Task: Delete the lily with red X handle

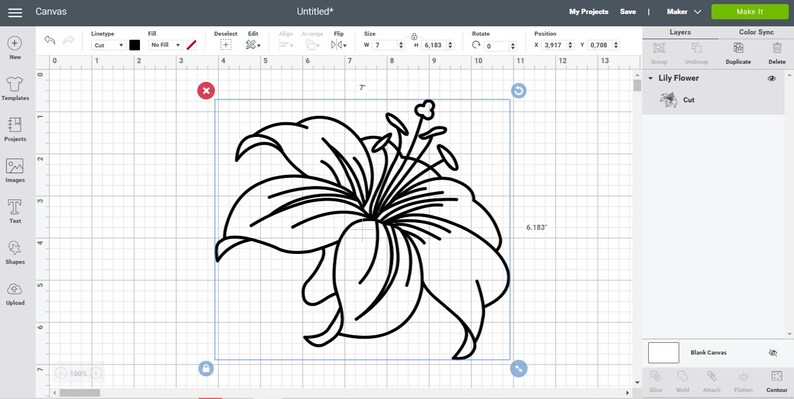Action: [206, 91]
